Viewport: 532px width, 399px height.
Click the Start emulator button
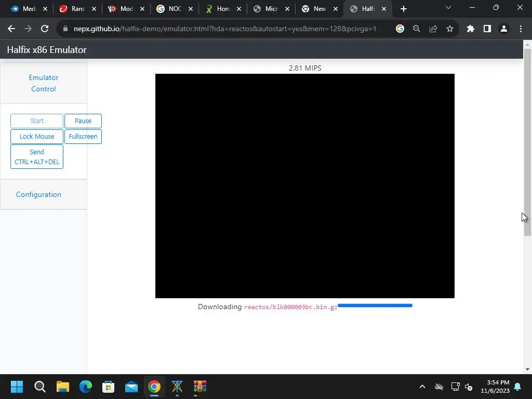coord(37,121)
